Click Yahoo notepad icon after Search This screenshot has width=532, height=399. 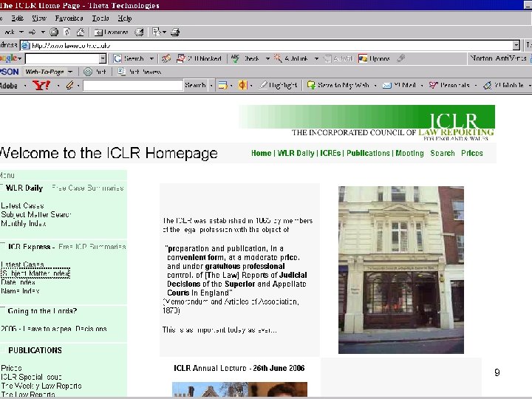[223, 85]
